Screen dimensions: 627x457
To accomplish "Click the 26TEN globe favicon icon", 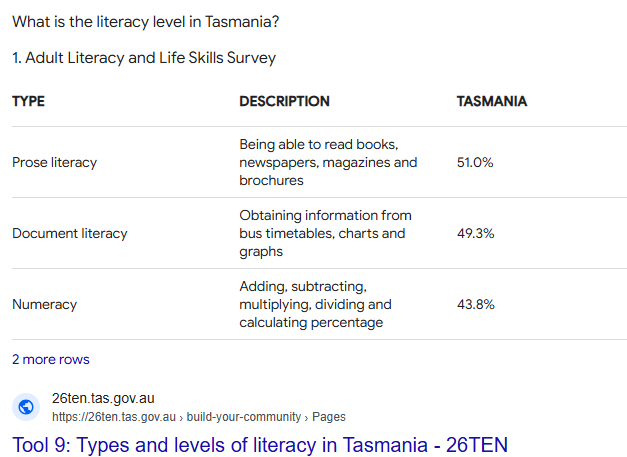I will 27,406.
